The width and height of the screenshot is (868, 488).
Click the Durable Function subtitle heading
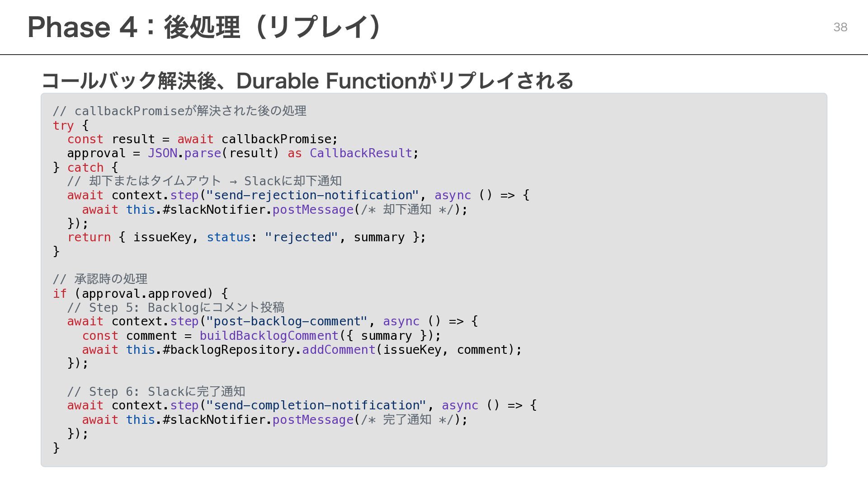[x=307, y=81]
